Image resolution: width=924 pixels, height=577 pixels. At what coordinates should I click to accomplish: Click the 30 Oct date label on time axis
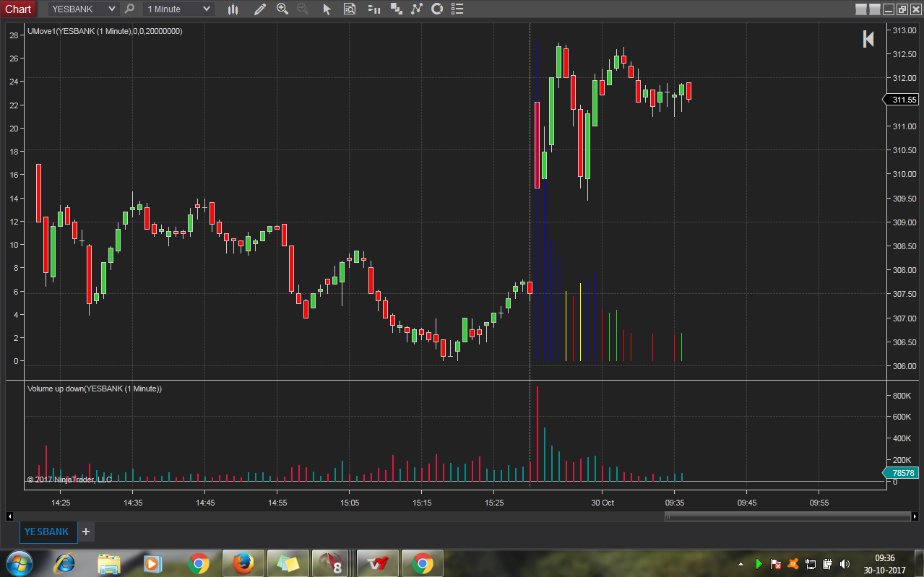pyautogui.click(x=603, y=502)
